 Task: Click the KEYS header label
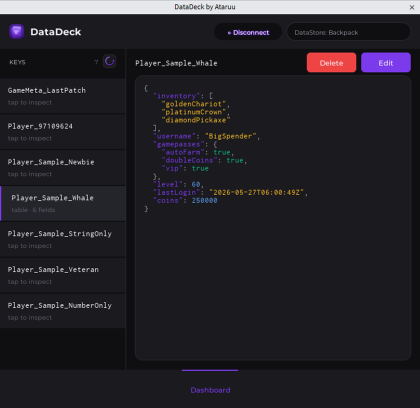17,62
